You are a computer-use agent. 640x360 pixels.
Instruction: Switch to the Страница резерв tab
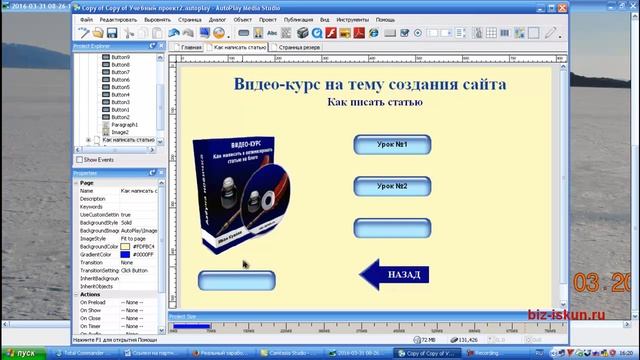coord(296,47)
